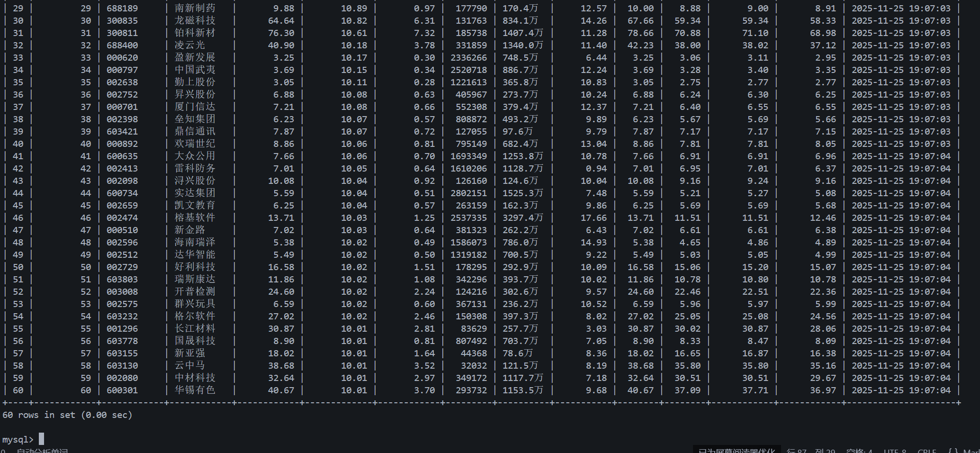Open the 空格: 4 indentation setting
980x453 pixels.
859,451
